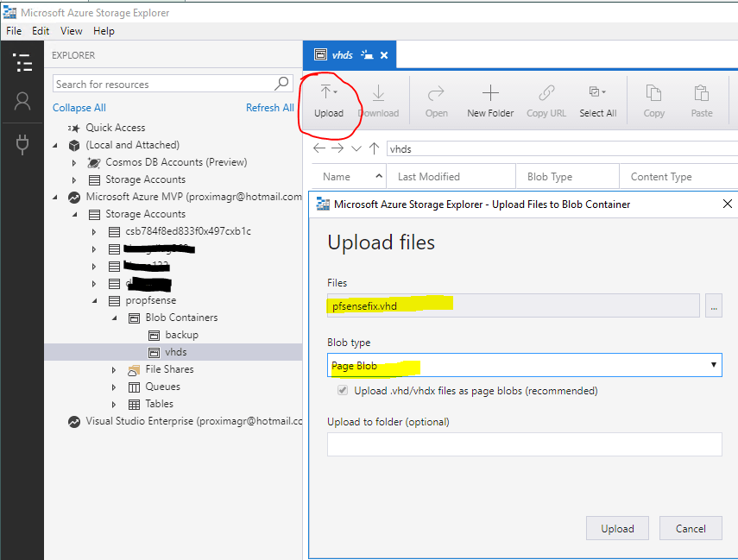
Task: Click the Upload toolbar button
Action: point(329,101)
